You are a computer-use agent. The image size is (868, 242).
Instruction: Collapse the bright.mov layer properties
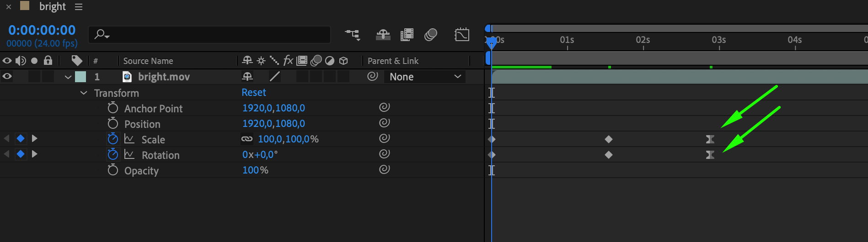coord(68,77)
